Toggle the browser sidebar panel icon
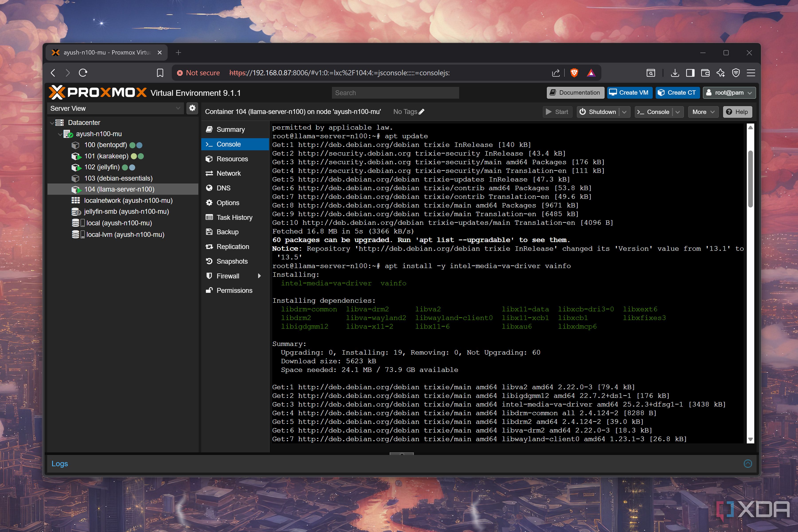This screenshot has width=798, height=532. tap(690, 73)
